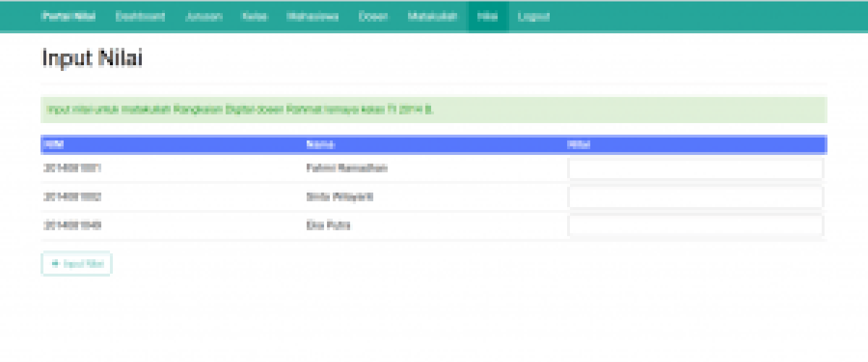Click the NIM column header
Image resolution: width=868 pixels, height=362 pixels.
click(x=55, y=145)
